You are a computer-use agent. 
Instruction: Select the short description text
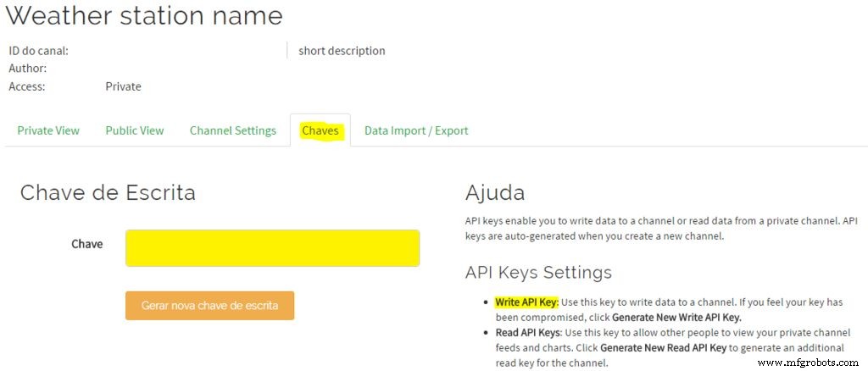pos(342,51)
